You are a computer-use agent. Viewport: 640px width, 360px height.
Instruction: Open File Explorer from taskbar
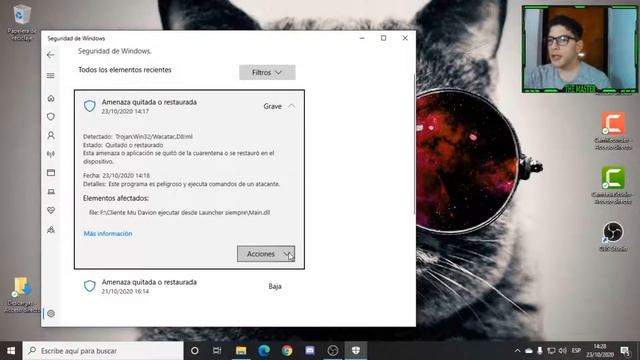point(241,351)
